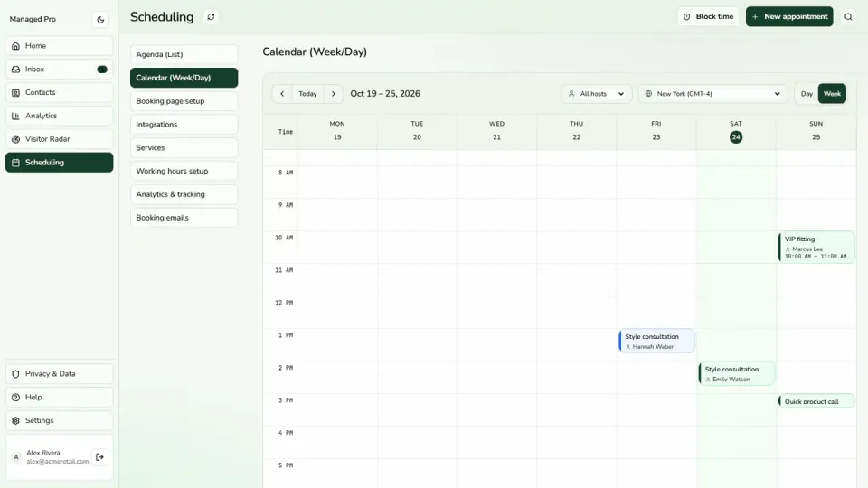Open Agenda (List) view
The image size is (868, 488).
click(x=184, y=54)
